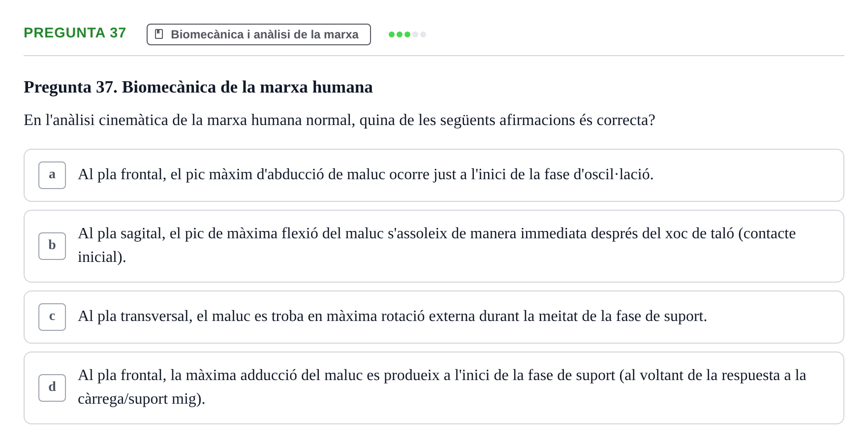868x448 pixels.
Task: Click the book icon in the topic tag
Action: [x=159, y=34]
